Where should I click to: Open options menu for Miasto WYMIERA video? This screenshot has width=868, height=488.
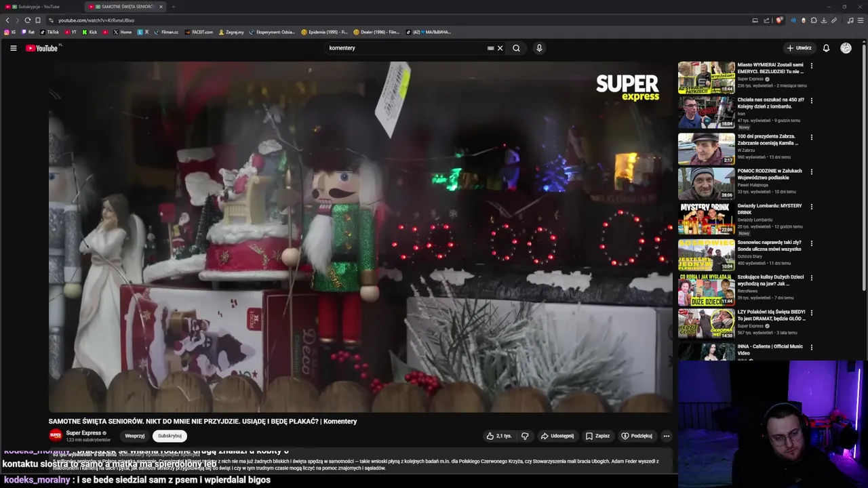coord(811,66)
